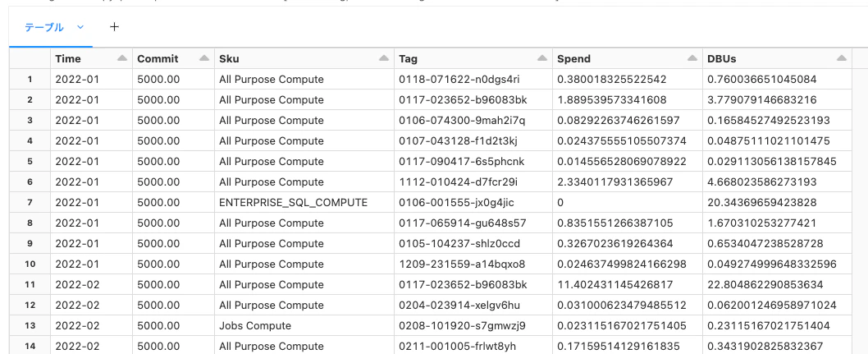This screenshot has width=868, height=354.
Task: Click Spend value 2.3340117931365967
Action: [615, 182]
